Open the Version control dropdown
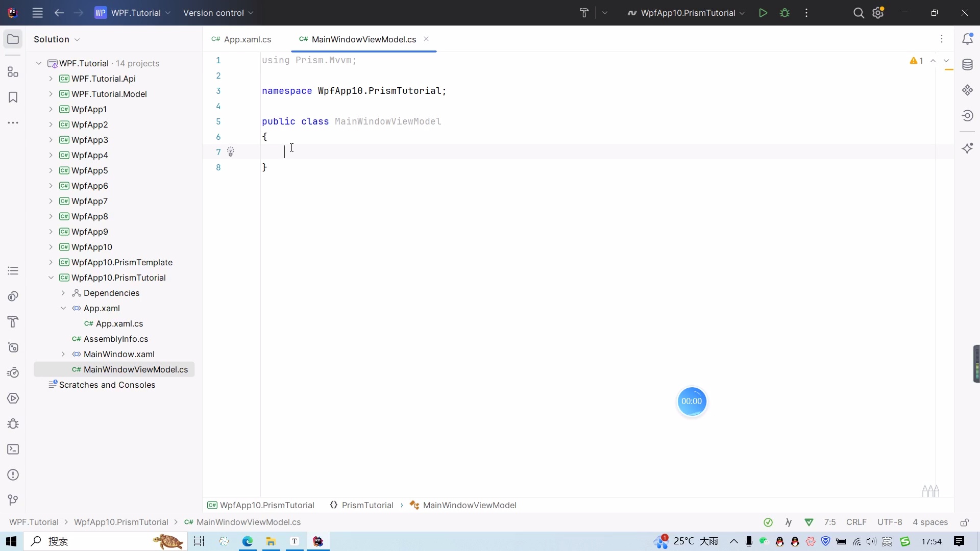Viewport: 980px width, 551px height. point(218,13)
